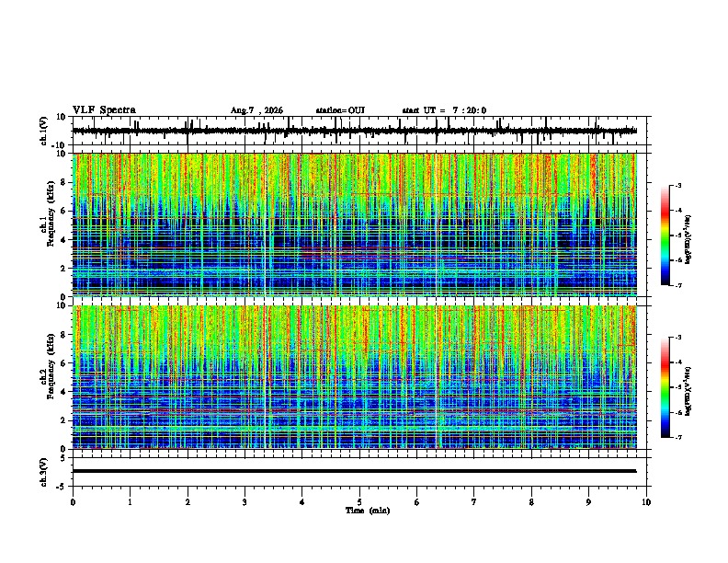This screenshot has height=563, width=728.
Task: Click the "3" tick on the Time axis
Action: pos(245,502)
